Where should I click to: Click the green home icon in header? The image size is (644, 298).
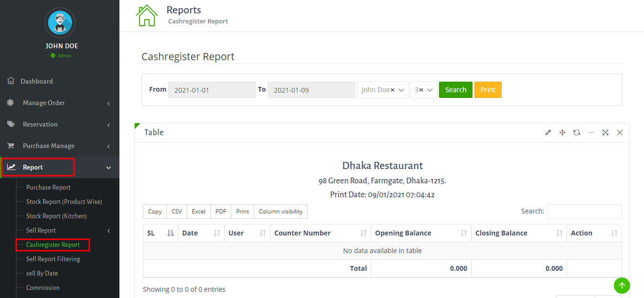(147, 15)
